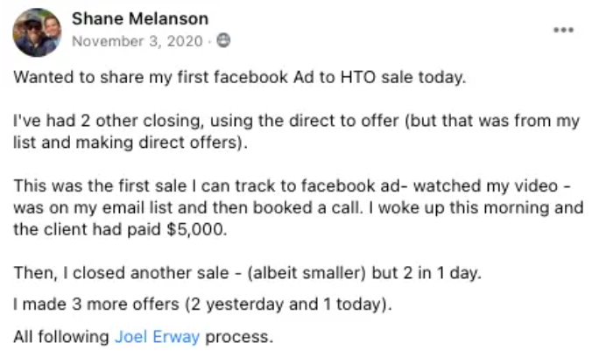This screenshot has height=364, width=606.
Task: Click the word 'process.' after Joel Erway
Action: [x=239, y=337]
